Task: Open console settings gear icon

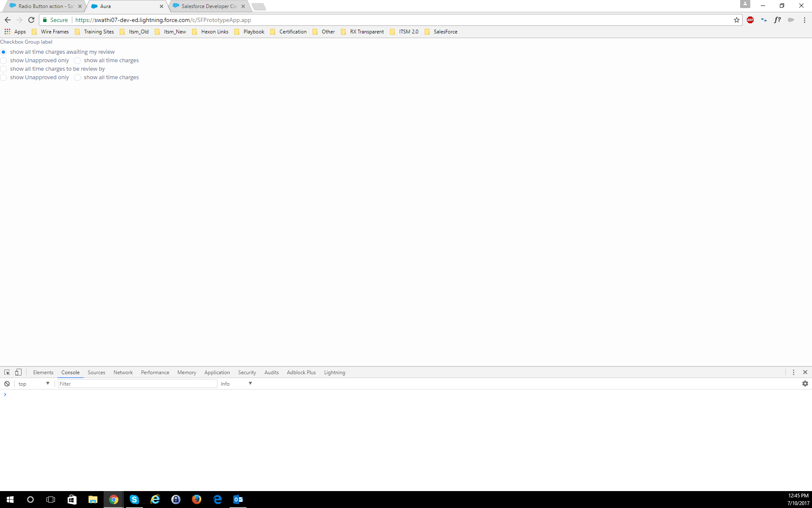Action: click(805, 384)
